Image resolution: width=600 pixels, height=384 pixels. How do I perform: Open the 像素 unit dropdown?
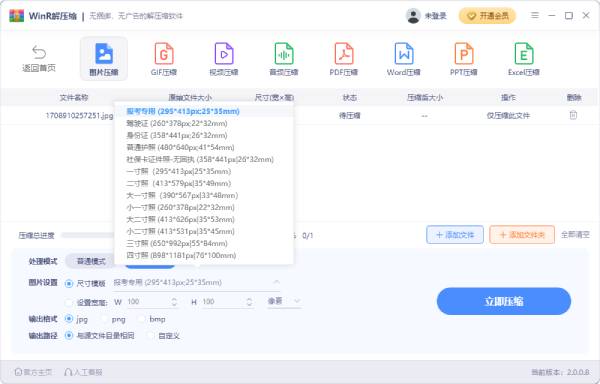coord(284,301)
